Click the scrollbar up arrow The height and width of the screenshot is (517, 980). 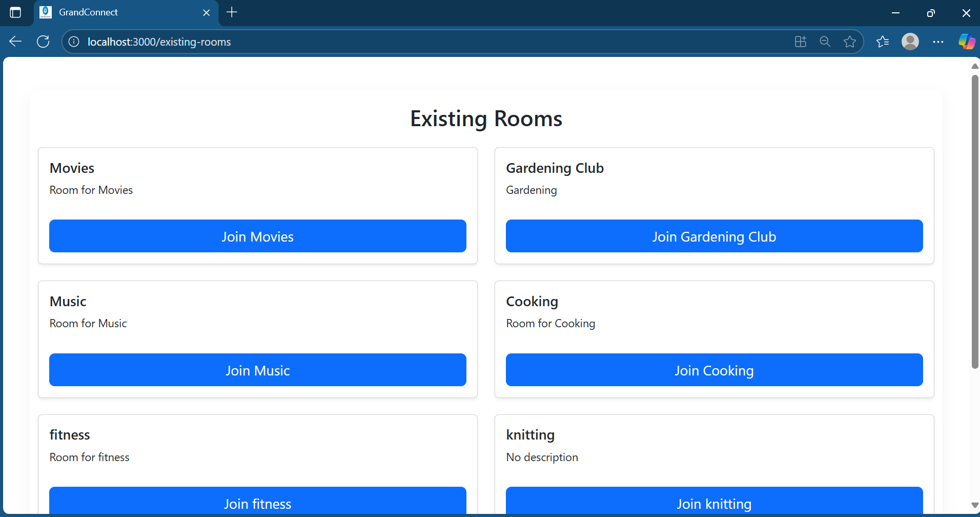(975, 66)
